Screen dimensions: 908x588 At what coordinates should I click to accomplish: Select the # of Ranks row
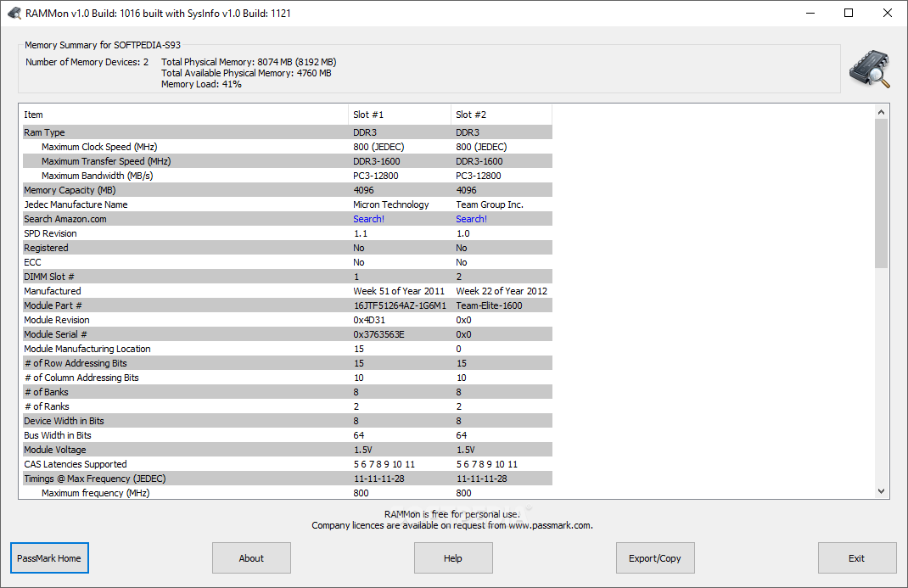[x=287, y=407]
